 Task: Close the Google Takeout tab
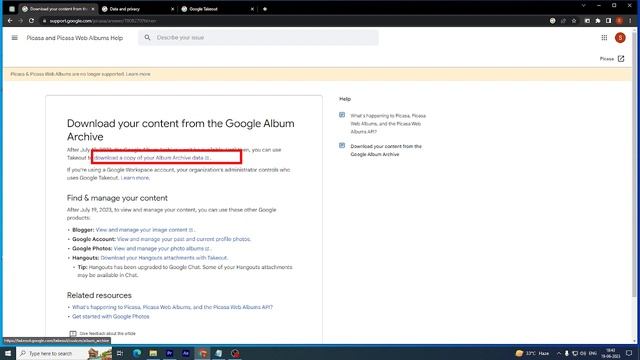point(252,9)
